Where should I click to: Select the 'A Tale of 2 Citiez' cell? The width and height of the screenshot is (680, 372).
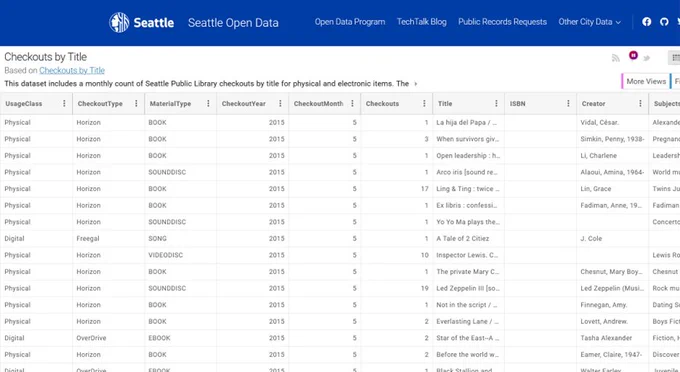click(x=468, y=238)
